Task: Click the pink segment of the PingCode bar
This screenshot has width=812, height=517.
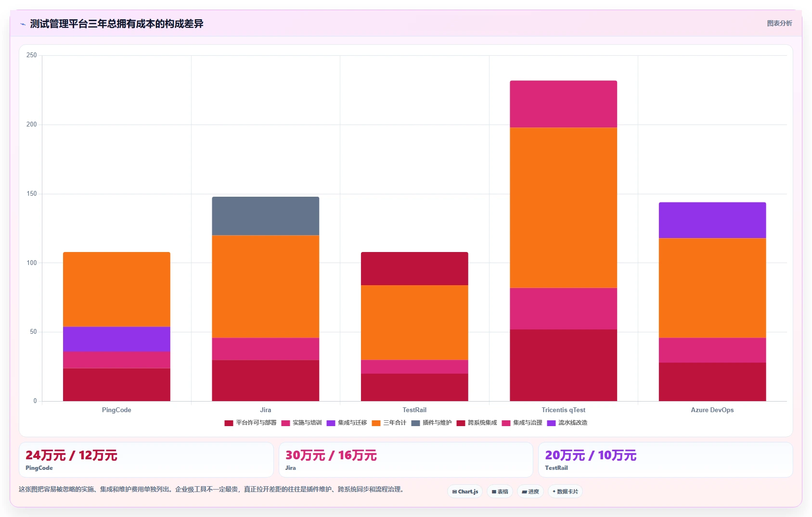Action: point(116,360)
